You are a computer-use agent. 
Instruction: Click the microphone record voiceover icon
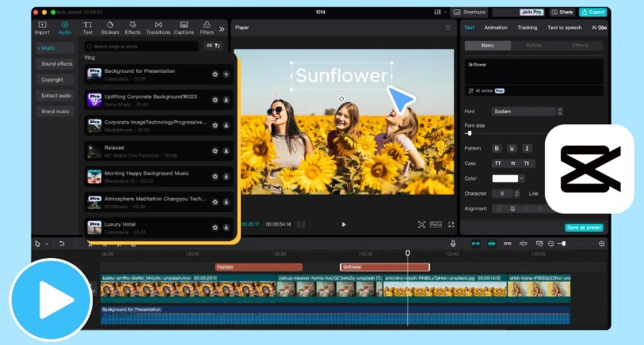point(453,244)
